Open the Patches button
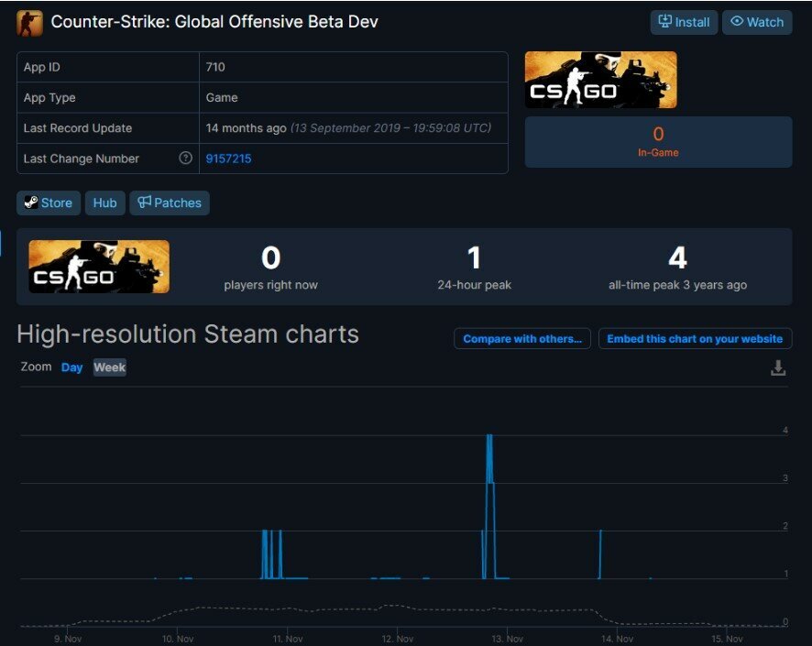The width and height of the screenshot is (812, 646). [x=170, y=203]
